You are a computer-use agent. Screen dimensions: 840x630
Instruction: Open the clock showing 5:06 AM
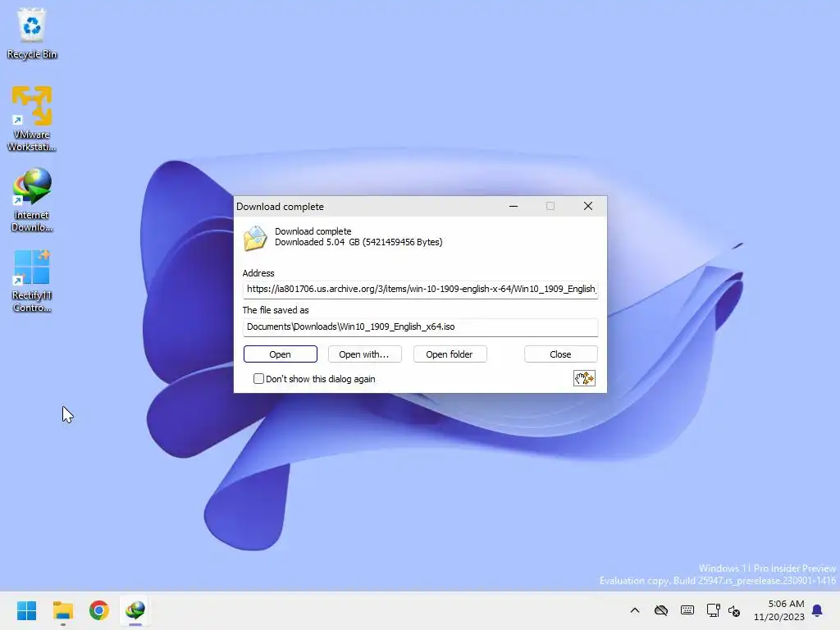click(x=779, y=610)
